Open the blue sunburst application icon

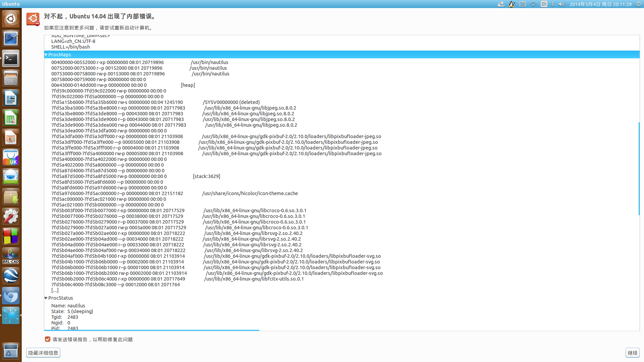tap(11, 316)
